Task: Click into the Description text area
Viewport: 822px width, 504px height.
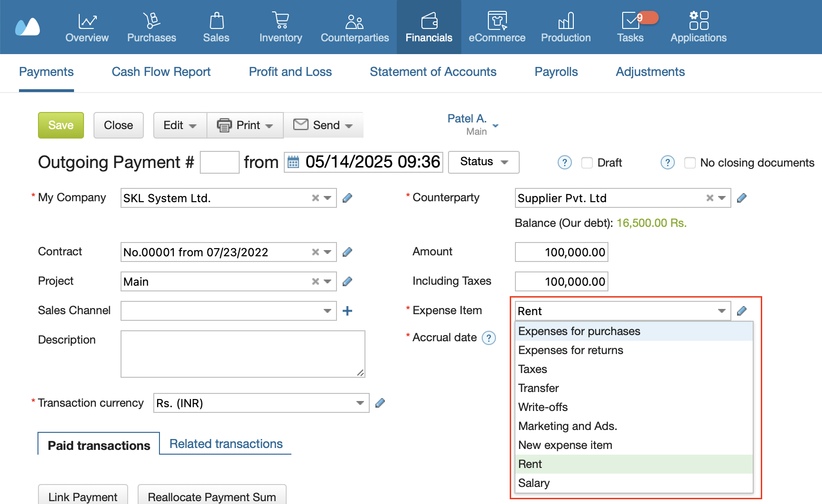Action: click(x=243, y=354)
